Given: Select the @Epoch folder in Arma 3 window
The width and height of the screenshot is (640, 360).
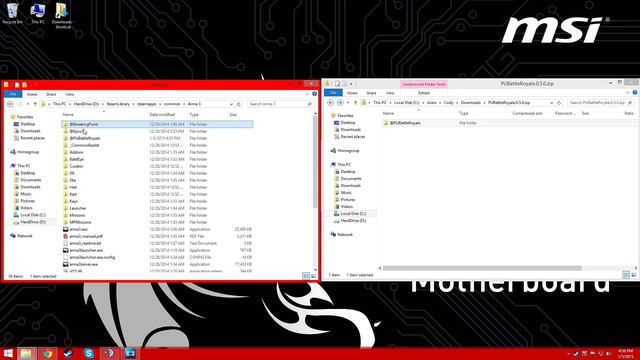Looking at the screenshot, I should point(76,131).
